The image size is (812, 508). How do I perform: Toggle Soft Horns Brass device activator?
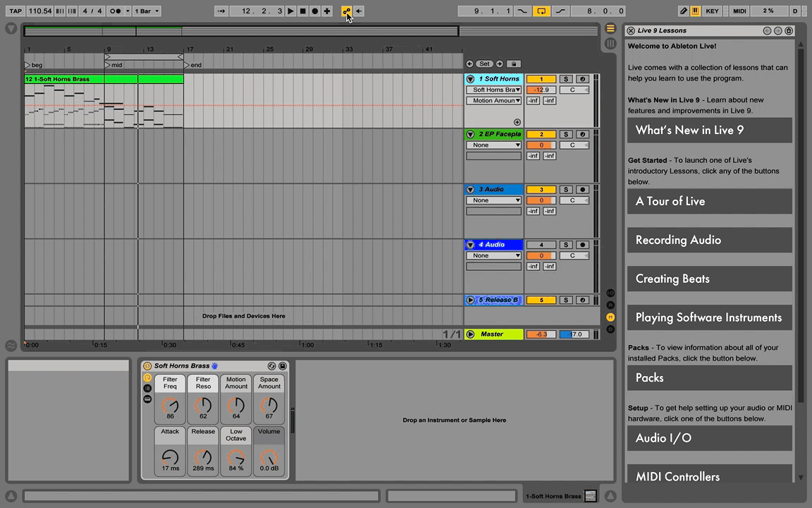click(x=147, y=366)
